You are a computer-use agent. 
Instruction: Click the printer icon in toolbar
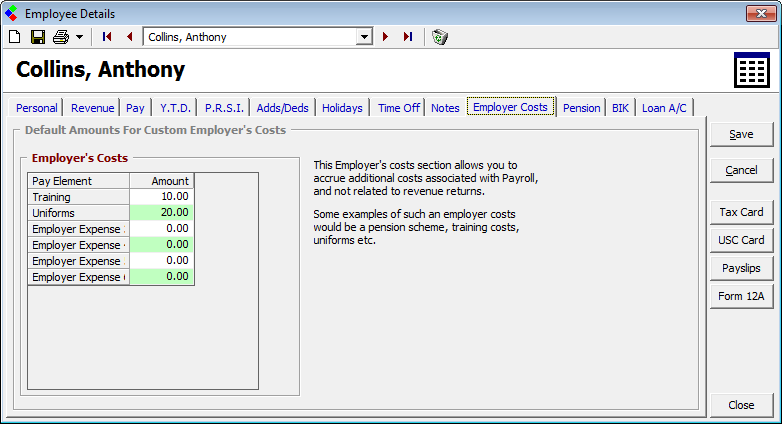point(60,37)
